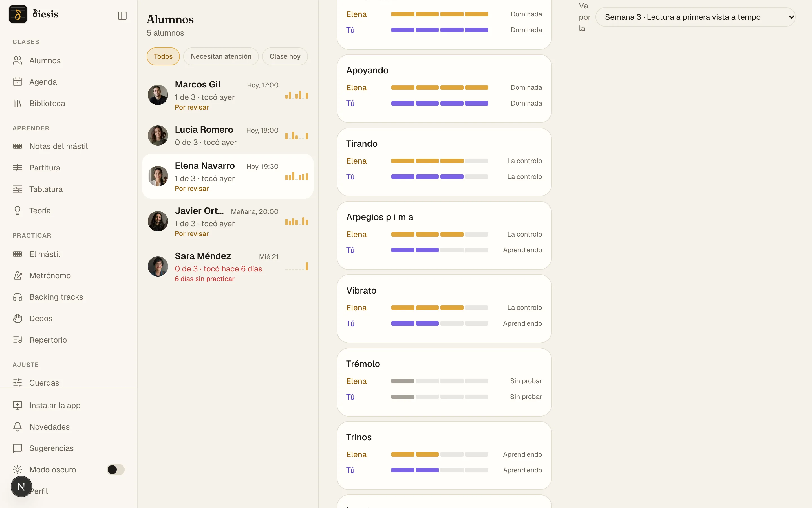The width and height of the screenshot is (812, 508).
Task: Open the Agenda calendar icon
Action: click(x=17, y=82)
